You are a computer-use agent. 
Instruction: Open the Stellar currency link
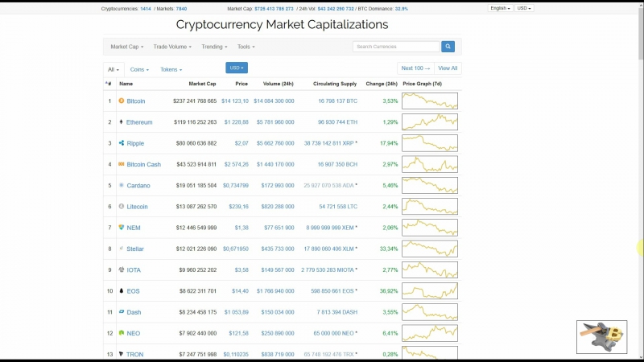point(135,249)
